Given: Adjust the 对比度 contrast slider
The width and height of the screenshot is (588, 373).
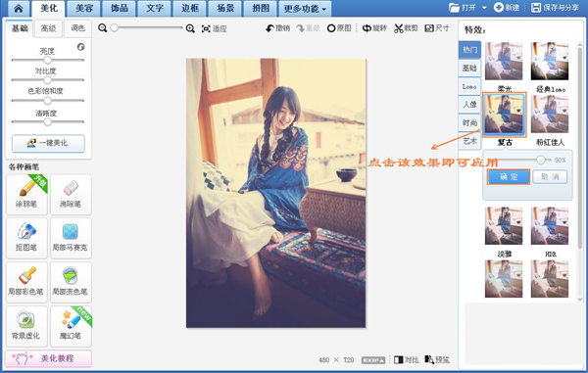Looking at the screenshot, I should [47, 80].
